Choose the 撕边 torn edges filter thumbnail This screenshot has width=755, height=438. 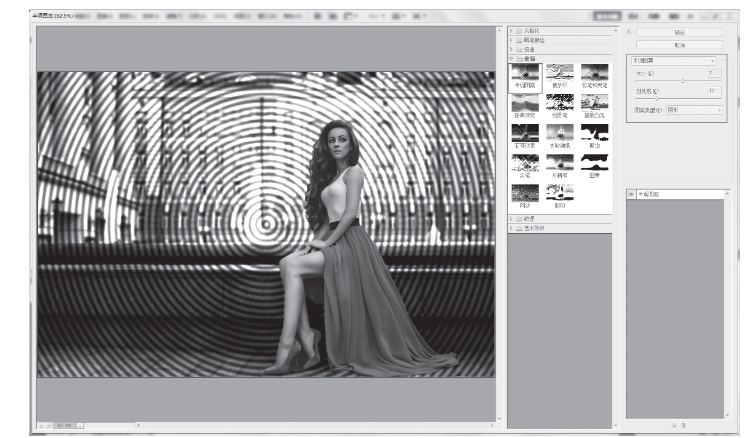click(594, 134)
